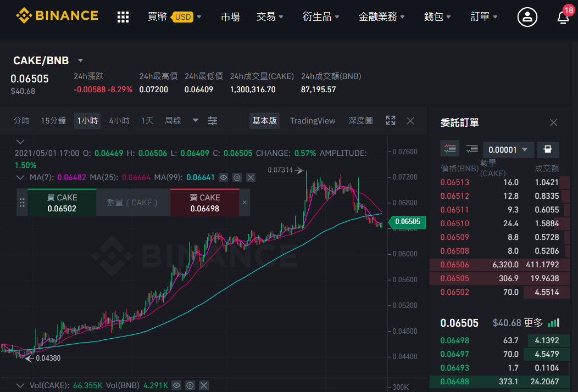
Task: Open 錢包 dropdown menu
Action: click(x=437, y=16)
